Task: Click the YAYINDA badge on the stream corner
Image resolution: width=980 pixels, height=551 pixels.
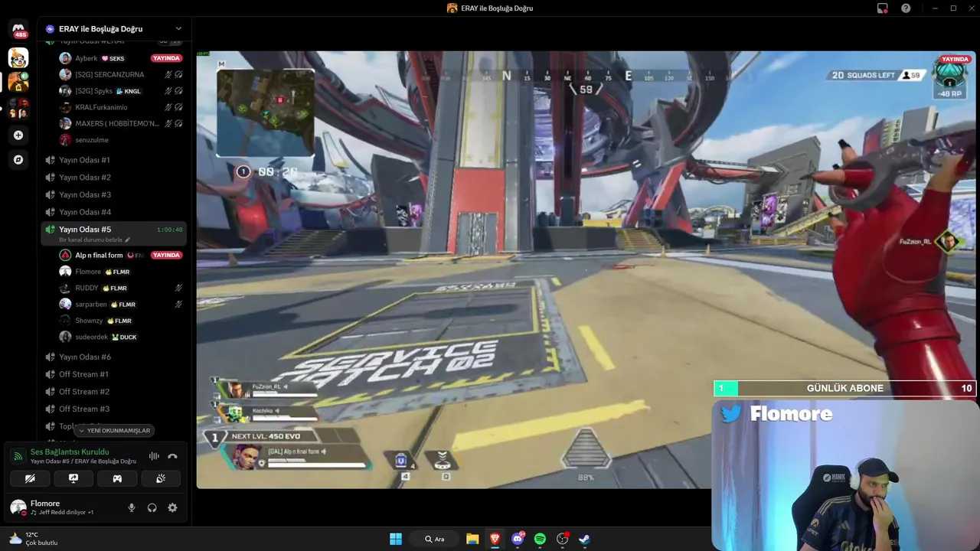Action: tap(955, 59)
